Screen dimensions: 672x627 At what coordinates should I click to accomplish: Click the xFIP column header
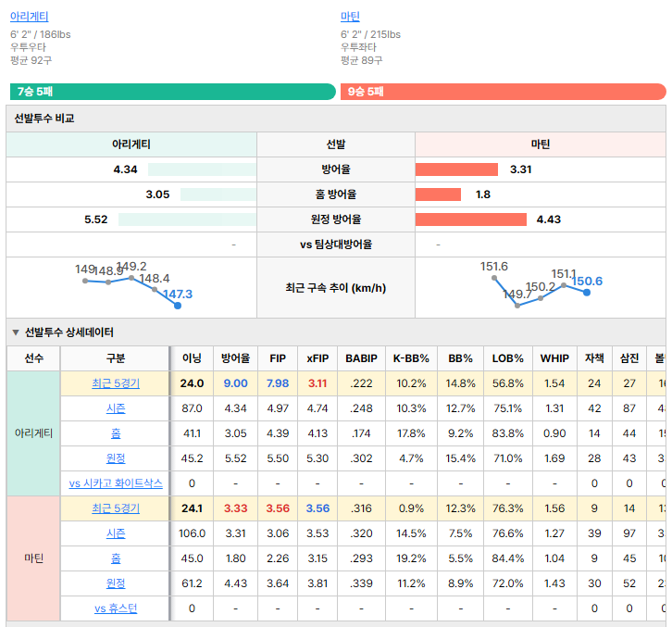tap(317, 358)
